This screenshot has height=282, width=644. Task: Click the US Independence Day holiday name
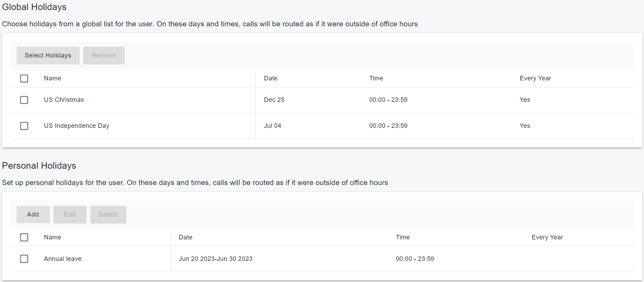click(77, 126)
